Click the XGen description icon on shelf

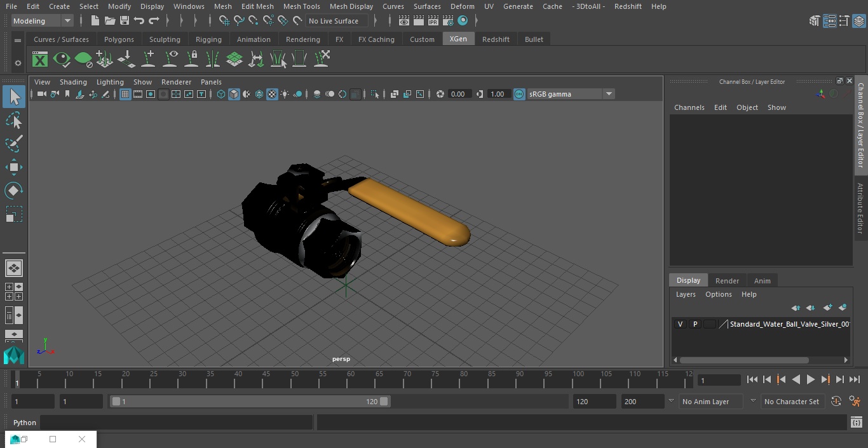click(x=40, y=60)
